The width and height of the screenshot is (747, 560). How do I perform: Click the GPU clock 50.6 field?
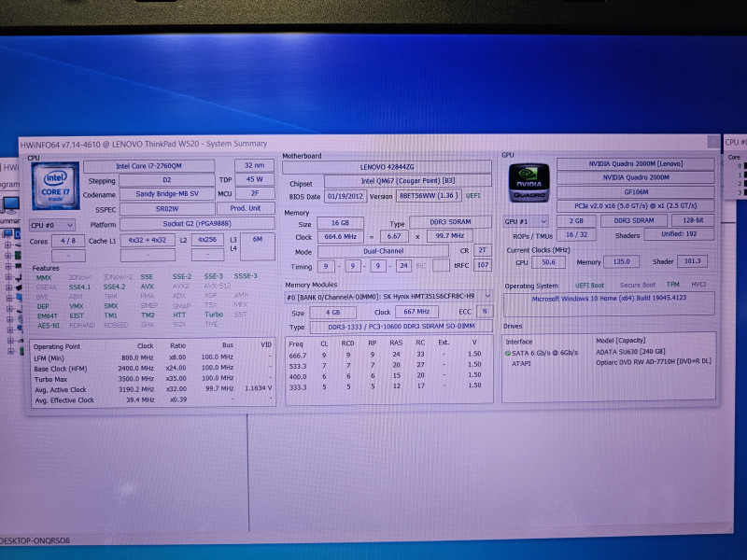(548, 262)
